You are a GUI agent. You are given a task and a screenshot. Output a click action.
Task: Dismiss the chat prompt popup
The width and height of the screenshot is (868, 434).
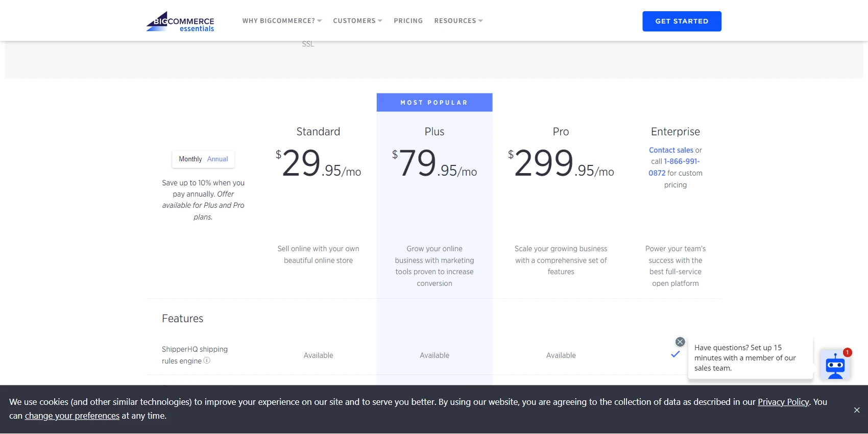point(680,342)
